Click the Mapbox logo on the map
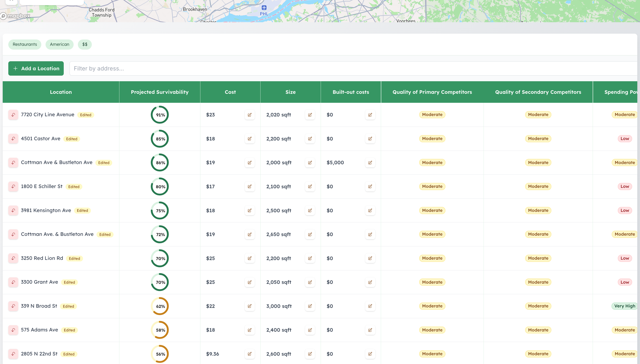 pos(15,16)
